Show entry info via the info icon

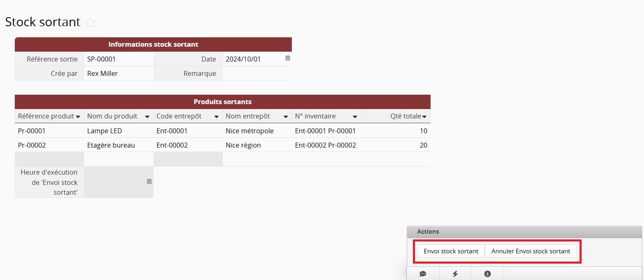(x=487, y=274)
